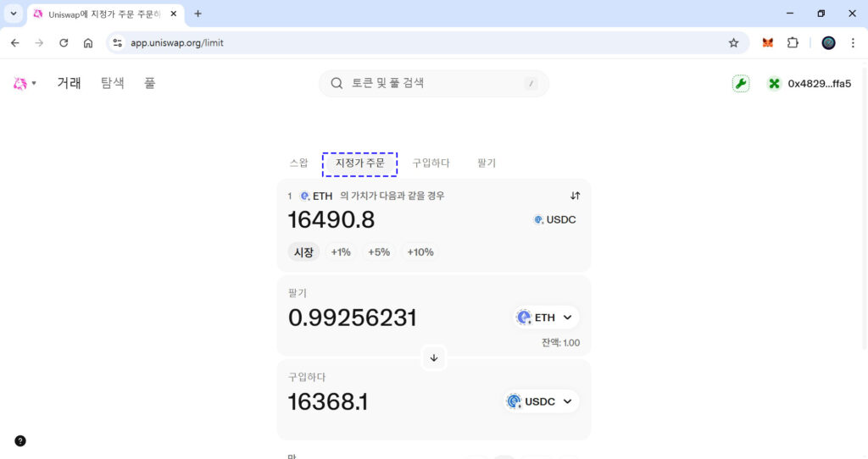Select the 시장 market price option
The height and width of the screenshot is (459, 868).
pyautogui.click(x=303, y=252)
